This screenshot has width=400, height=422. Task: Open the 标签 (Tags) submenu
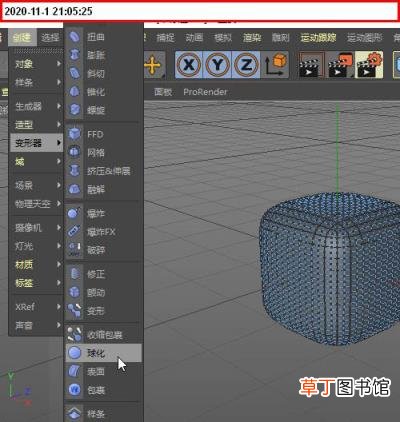point(37,283)
